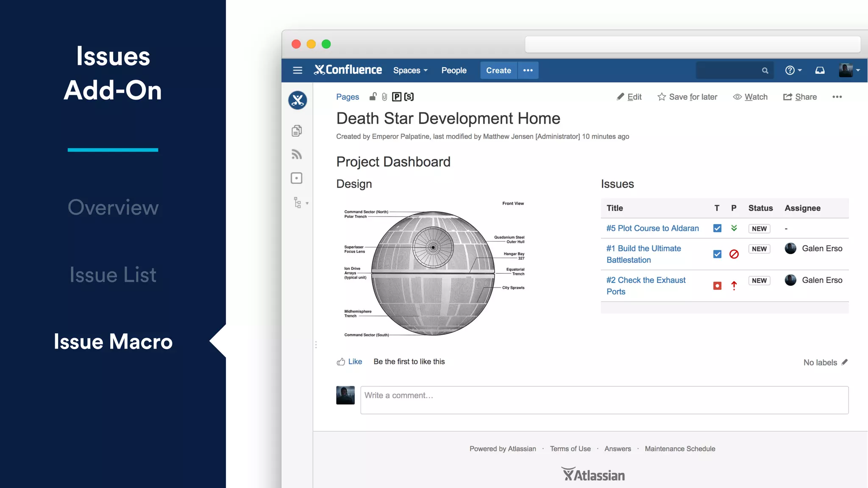Click the boxed P icon
Screen dimensions: 868x488
point(397,97)
